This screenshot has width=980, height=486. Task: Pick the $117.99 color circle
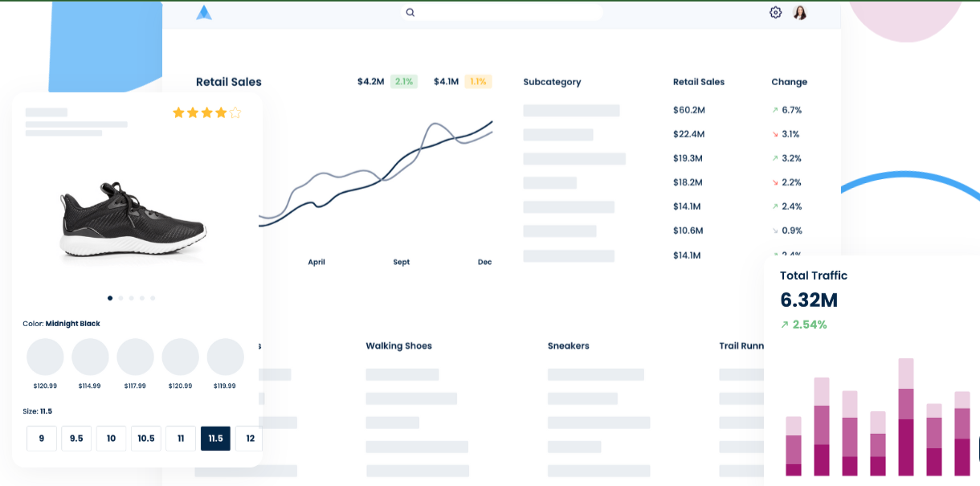(x=135, y=357)
